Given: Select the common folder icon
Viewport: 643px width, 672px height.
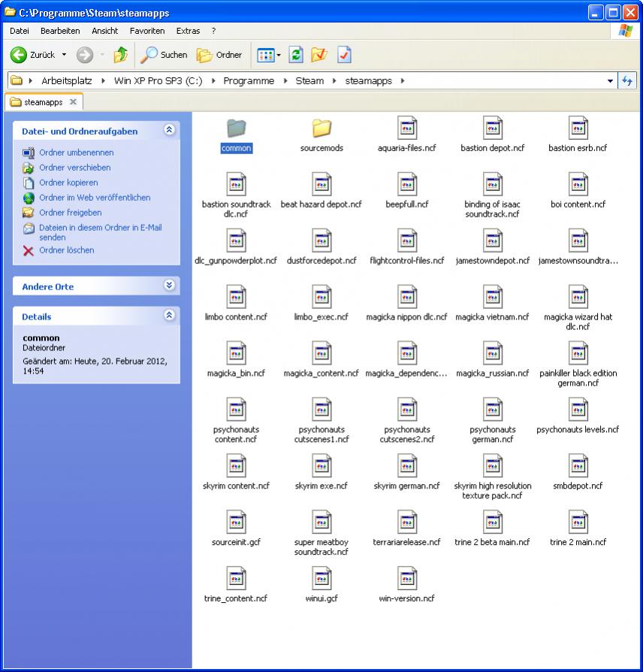Looking at the screenshot, I should pos(236,128).
